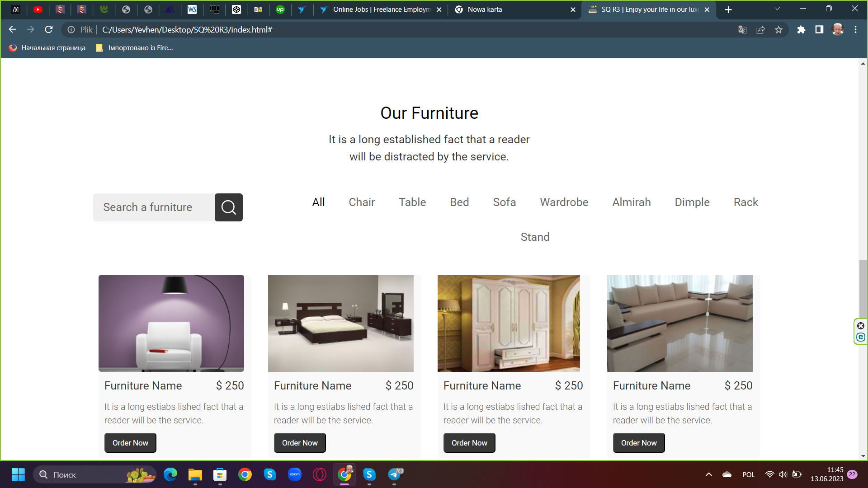
Task: Open the bed product image
Action: pos(341,323)
